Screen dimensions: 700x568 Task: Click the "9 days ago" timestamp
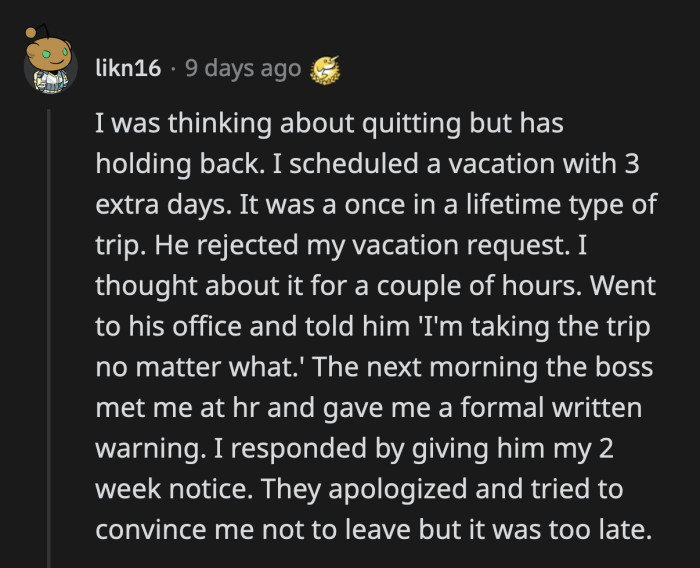(242, 69)
